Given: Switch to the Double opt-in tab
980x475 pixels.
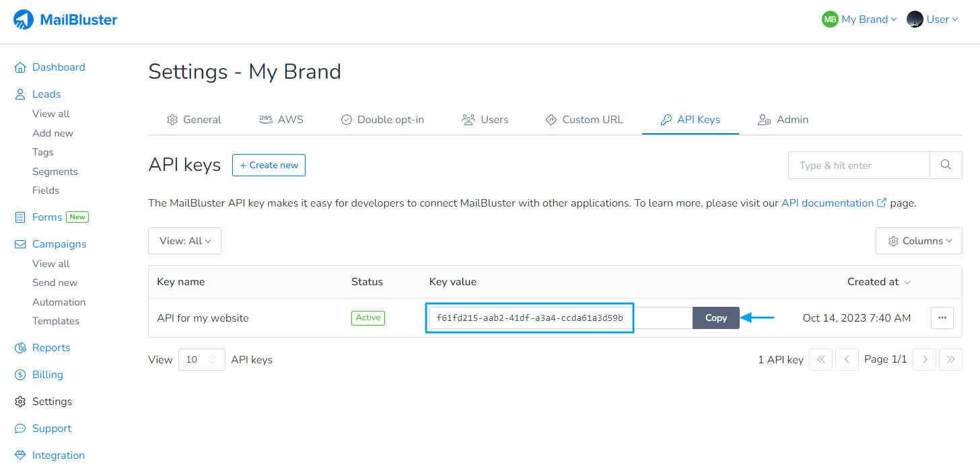Looking at the screenshot, I should [x=382, y=120].
